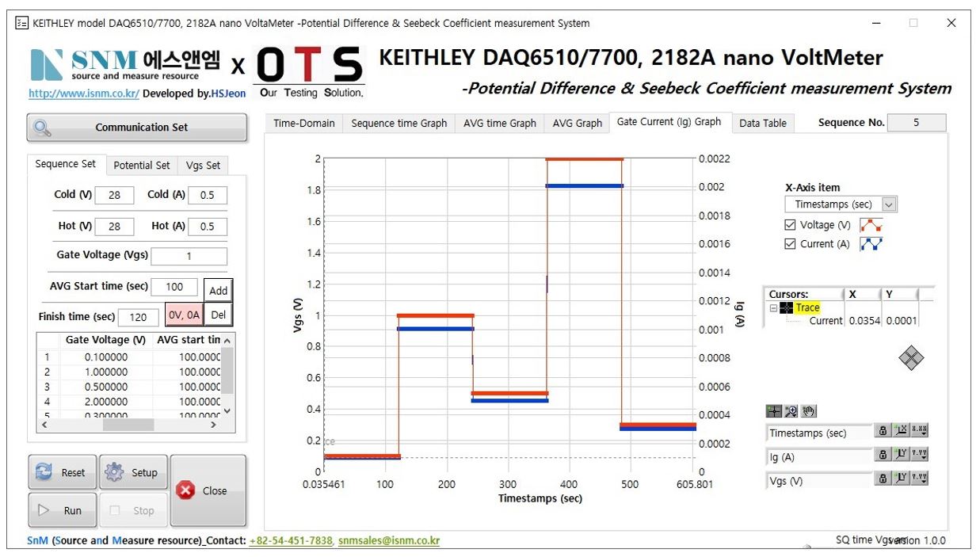Uncheck the Voltage (V) checkbox

point(790,225)
